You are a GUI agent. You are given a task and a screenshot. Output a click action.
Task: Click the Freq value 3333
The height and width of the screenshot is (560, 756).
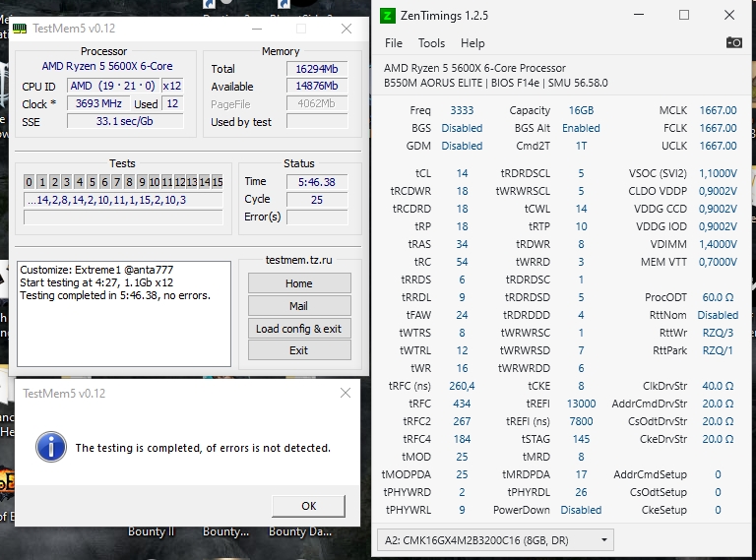[x=462, y=110]
